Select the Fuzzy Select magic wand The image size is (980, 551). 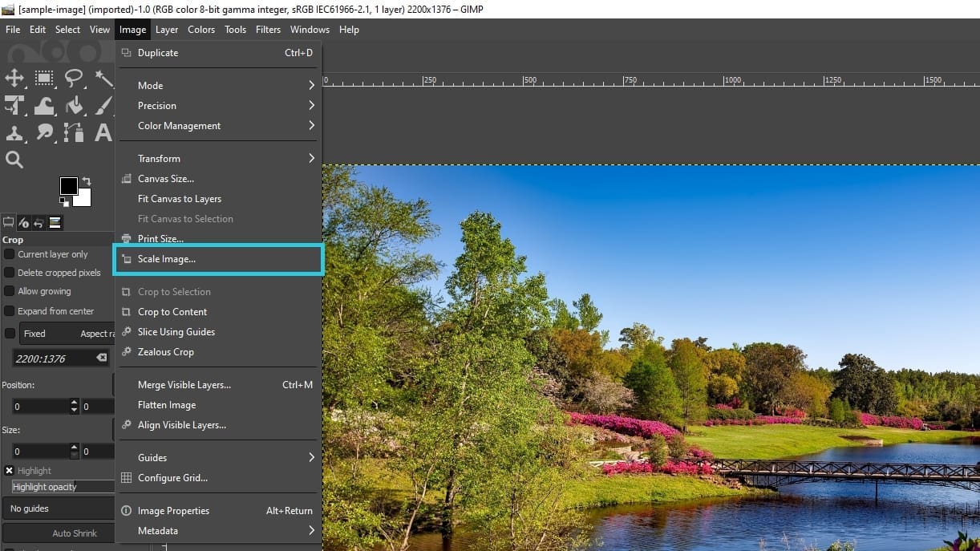[102, 79]
